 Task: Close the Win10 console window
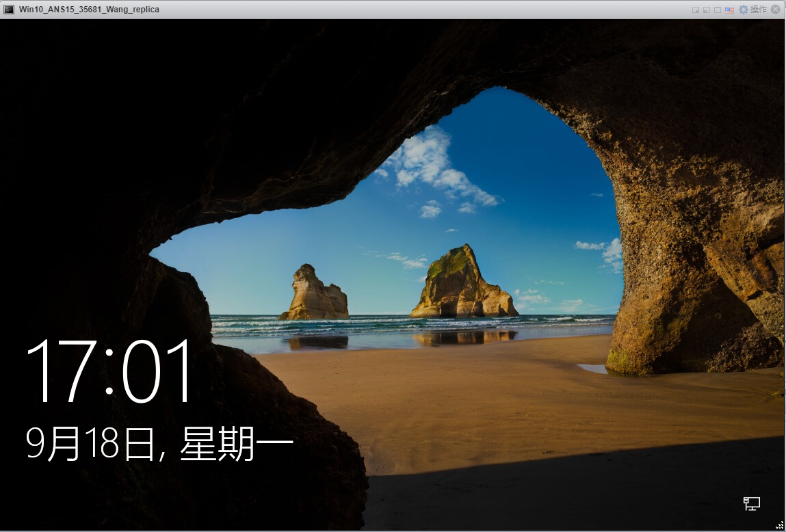[776, 10]
